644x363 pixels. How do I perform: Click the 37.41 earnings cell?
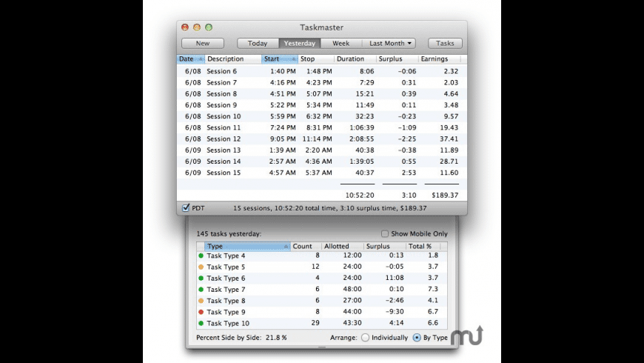coord(449,139)
